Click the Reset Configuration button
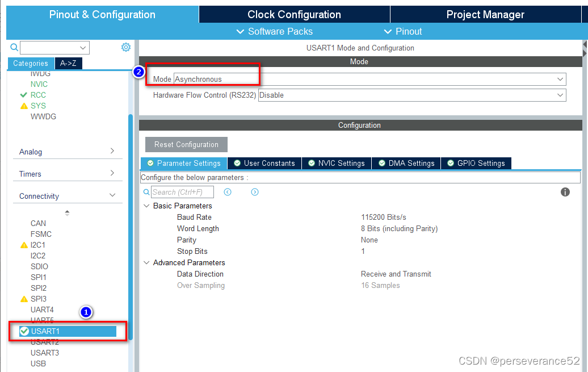 pyautogui.click(x=186, y=144)
